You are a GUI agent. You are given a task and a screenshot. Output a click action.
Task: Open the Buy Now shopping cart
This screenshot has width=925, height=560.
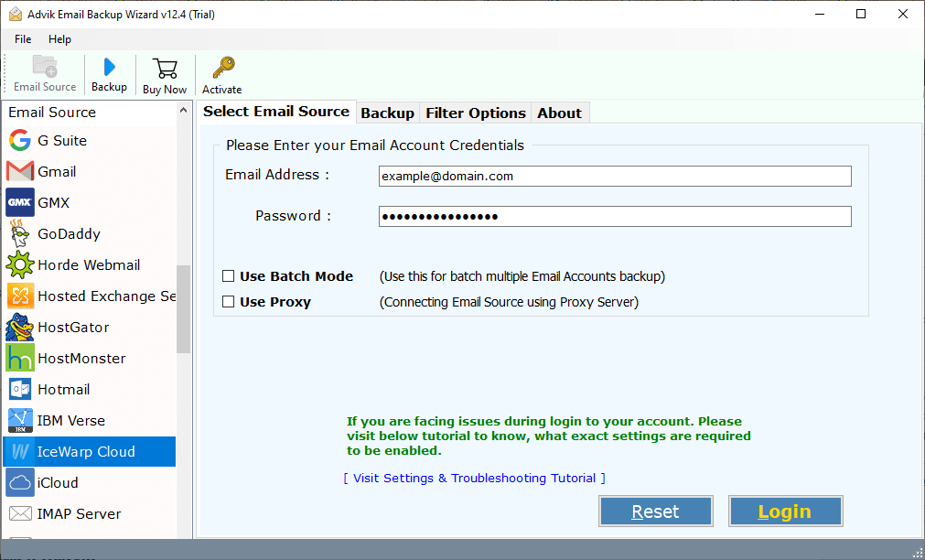(x=165, y=68)
